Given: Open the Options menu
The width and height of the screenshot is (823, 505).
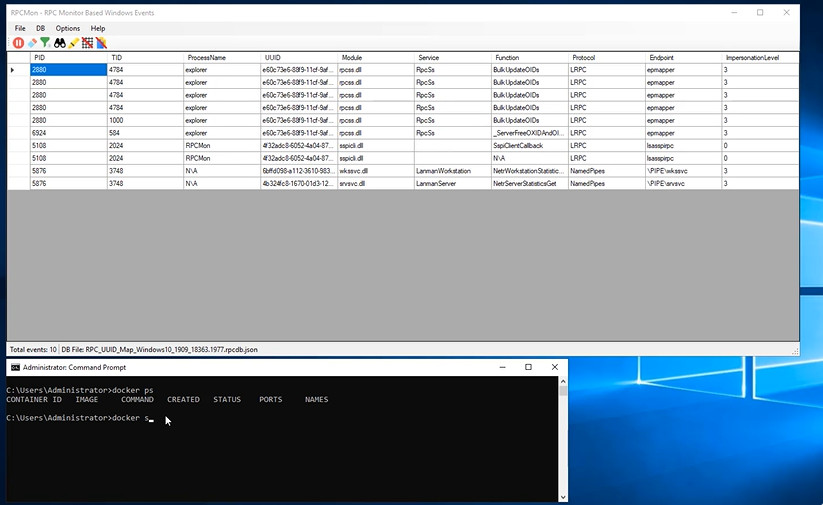Looking at the screenshot, I should coord(68,28).
